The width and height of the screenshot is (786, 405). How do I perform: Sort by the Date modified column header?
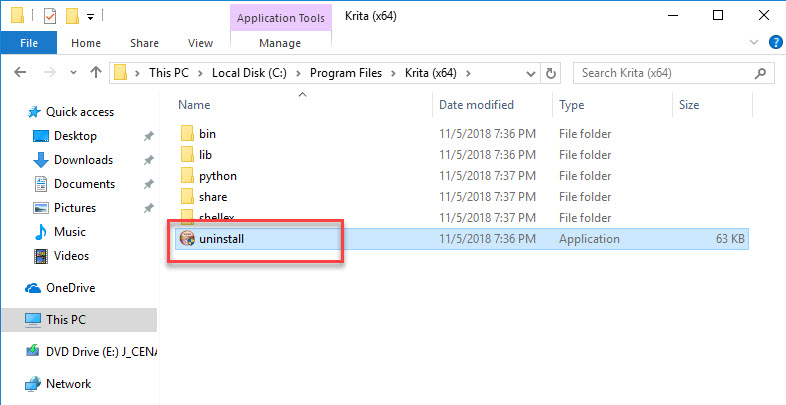(x=476, y=105)
